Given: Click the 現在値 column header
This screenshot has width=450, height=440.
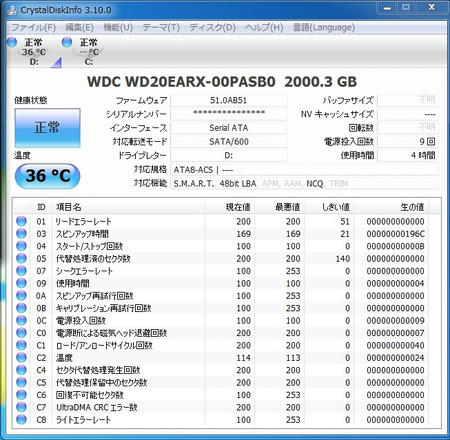Looking at the screenshot, I should [238, 207].
